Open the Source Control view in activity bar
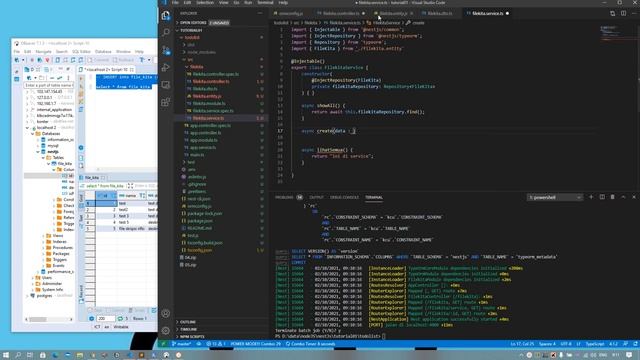 [166, 50]
